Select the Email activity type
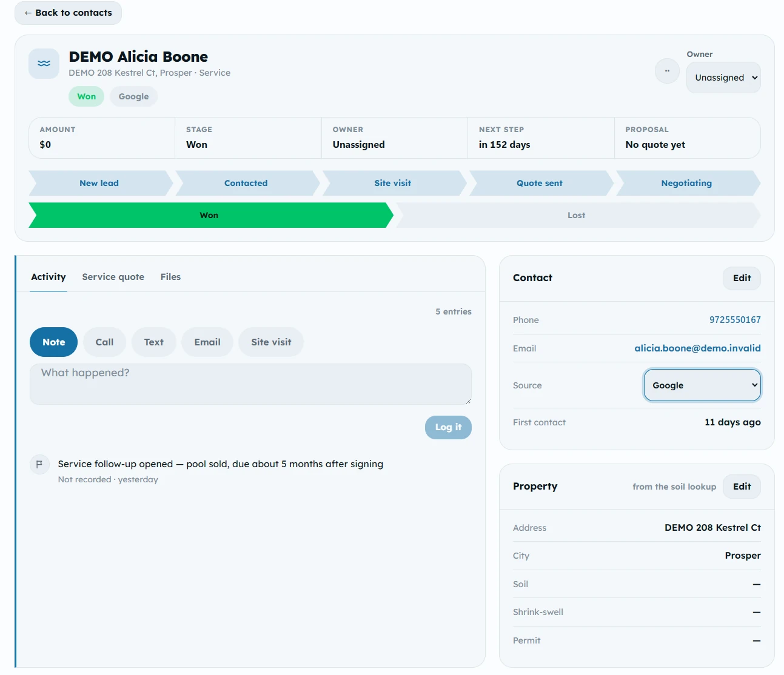 coord(207,342)
